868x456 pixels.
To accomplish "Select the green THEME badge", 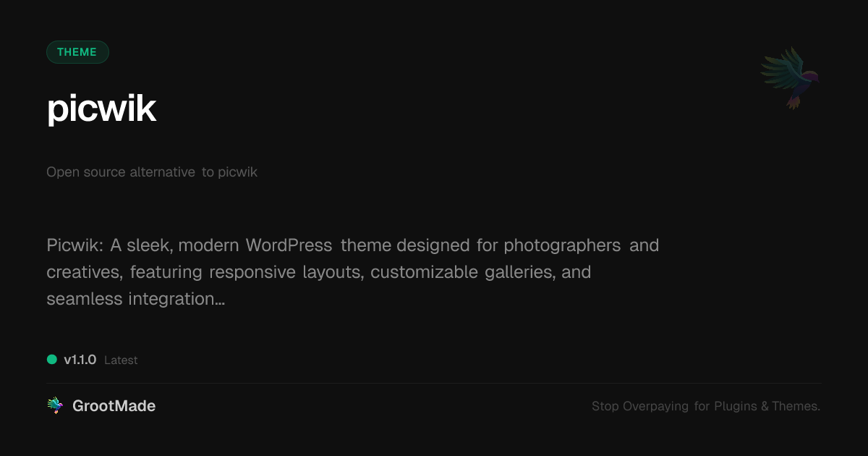I will [77, 52].
